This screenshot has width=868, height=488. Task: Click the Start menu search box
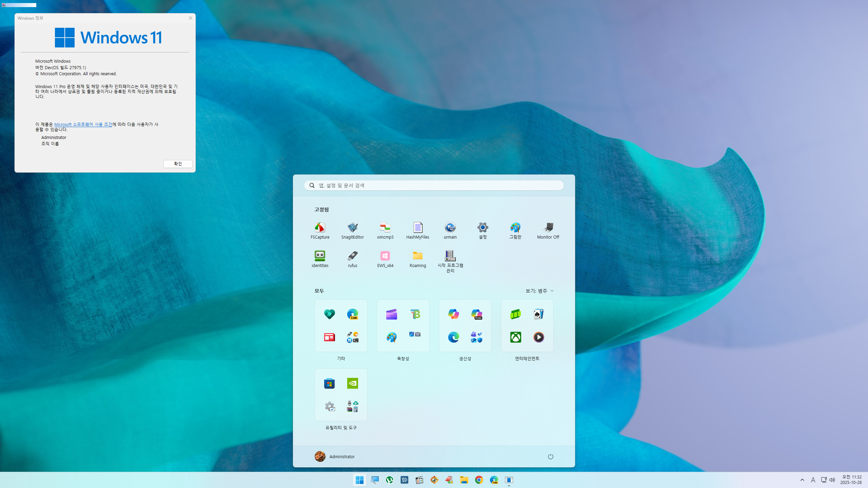pos(434,185)
